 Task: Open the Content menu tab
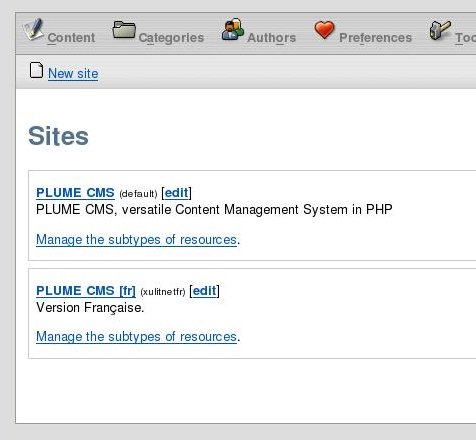(x=71, y=38)
